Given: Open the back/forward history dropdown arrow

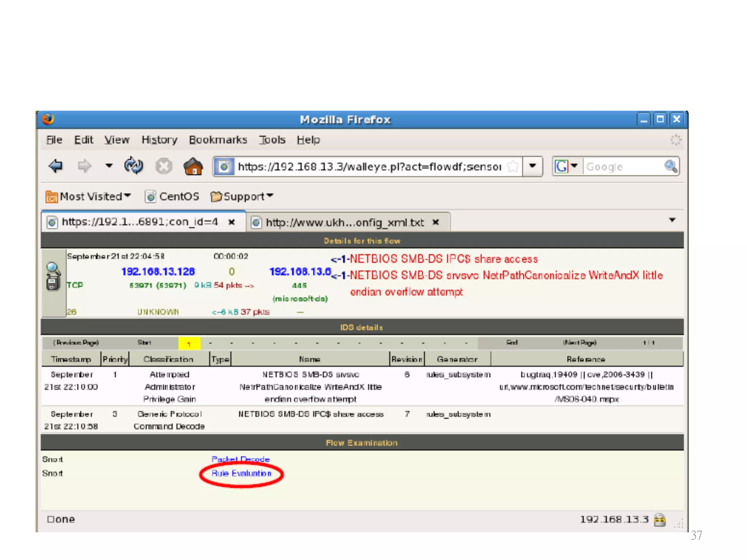Looking at the screenshot, I should (109, 166).
